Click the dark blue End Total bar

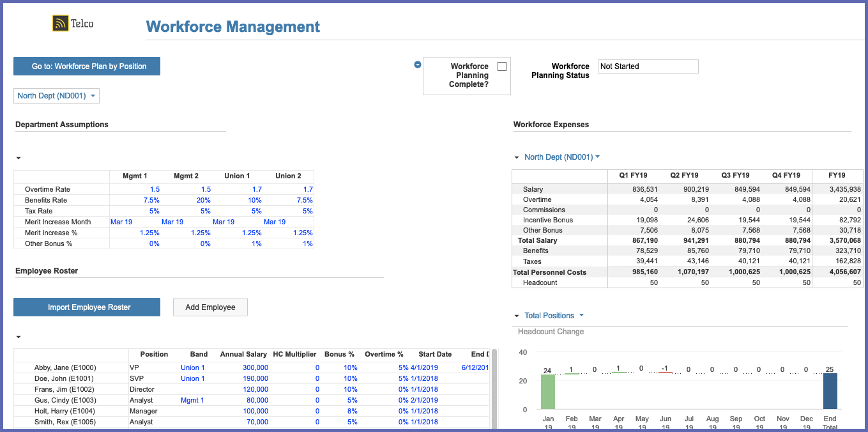pyautogui.click(x=830, y=391)
